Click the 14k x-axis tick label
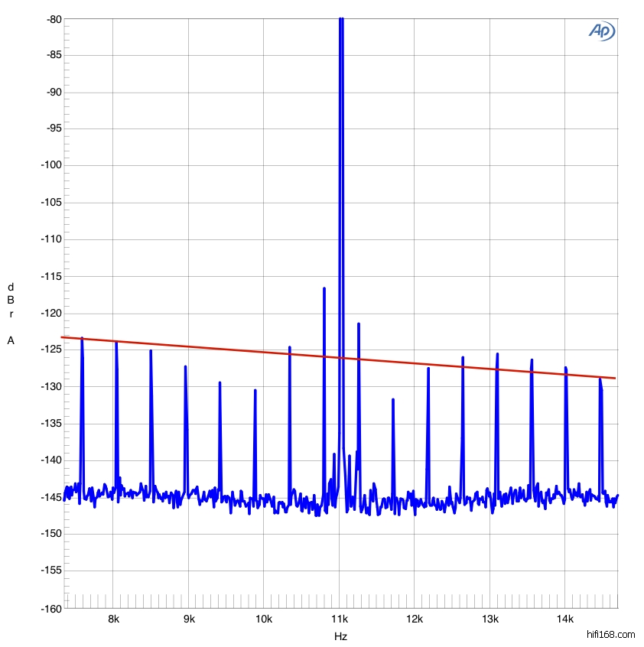This screenshot has width=644, height=647. (x=565, y=619)
